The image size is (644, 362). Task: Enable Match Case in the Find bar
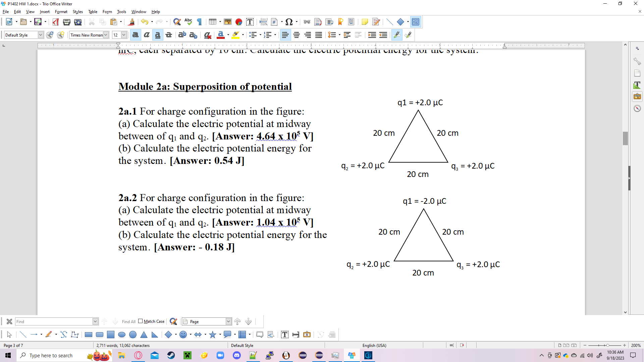pos(141,321)
